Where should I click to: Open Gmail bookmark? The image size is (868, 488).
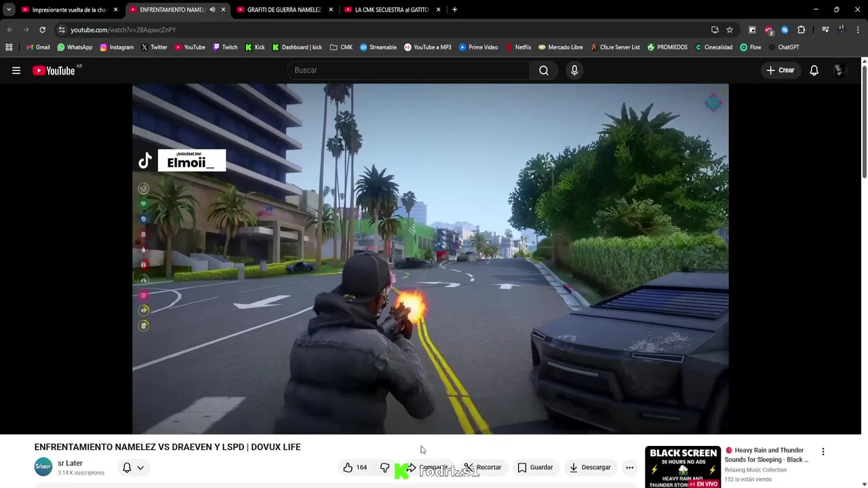38,47
